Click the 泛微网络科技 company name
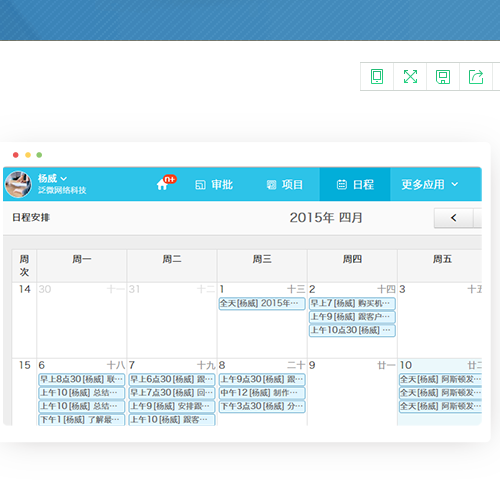 point(62,190)
